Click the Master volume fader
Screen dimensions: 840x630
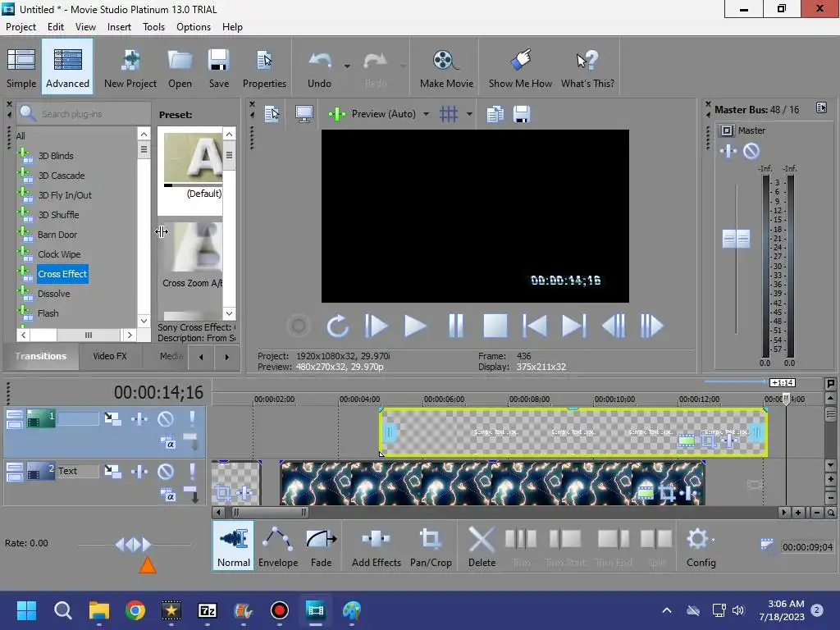[x=736, y=239]
